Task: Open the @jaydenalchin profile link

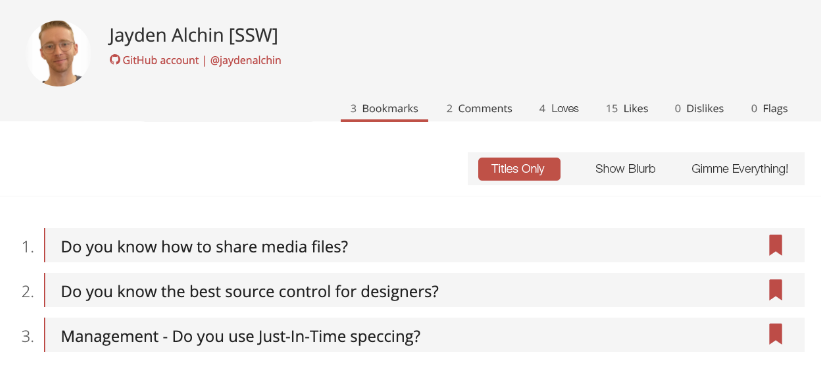Action: click(x=246, y=60)
